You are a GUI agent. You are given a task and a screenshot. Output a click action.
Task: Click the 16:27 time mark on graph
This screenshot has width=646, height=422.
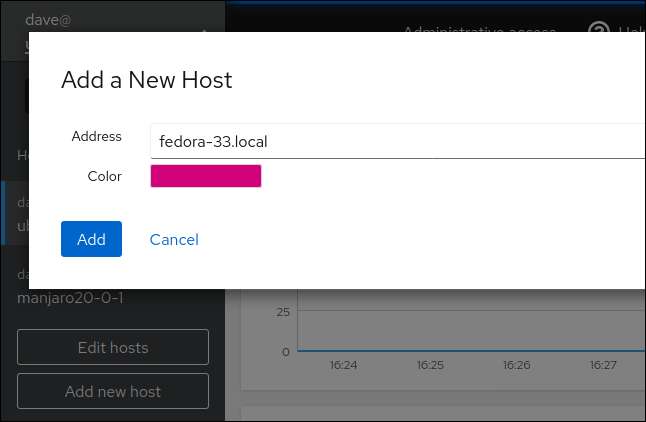(603, 366)
